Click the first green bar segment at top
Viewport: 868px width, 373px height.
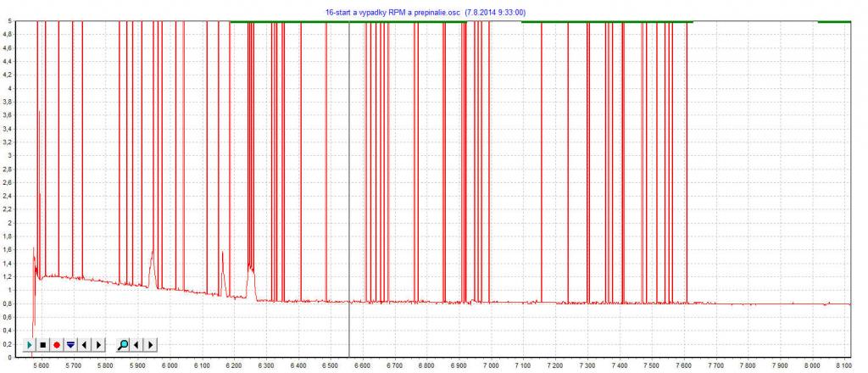pos(348,21)
